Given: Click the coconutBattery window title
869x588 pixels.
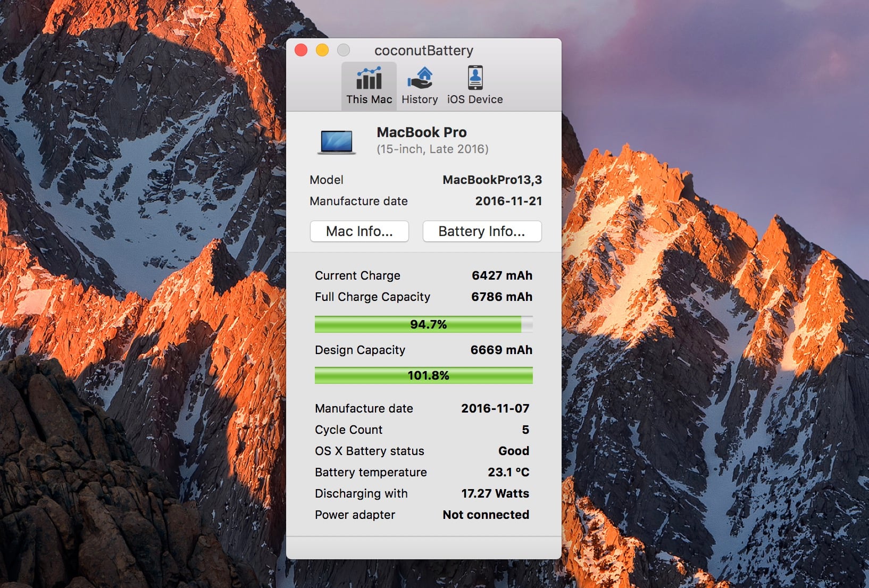Looking at the screenshot, I should [x=423, y=51].
